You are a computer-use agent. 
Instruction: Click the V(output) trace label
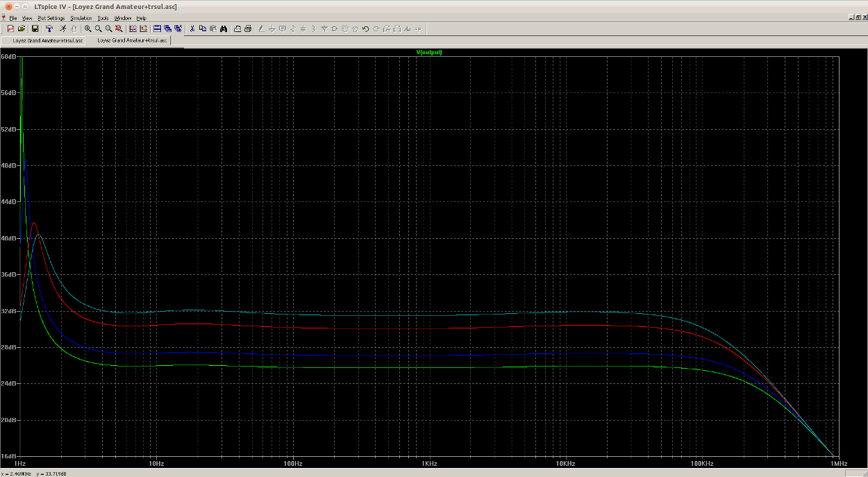click(428, 52)
